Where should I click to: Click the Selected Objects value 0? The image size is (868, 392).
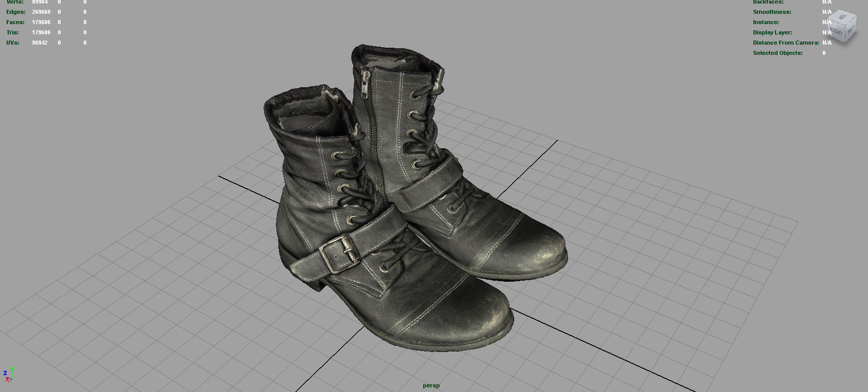pyautogui.click(x=824, y=53)
